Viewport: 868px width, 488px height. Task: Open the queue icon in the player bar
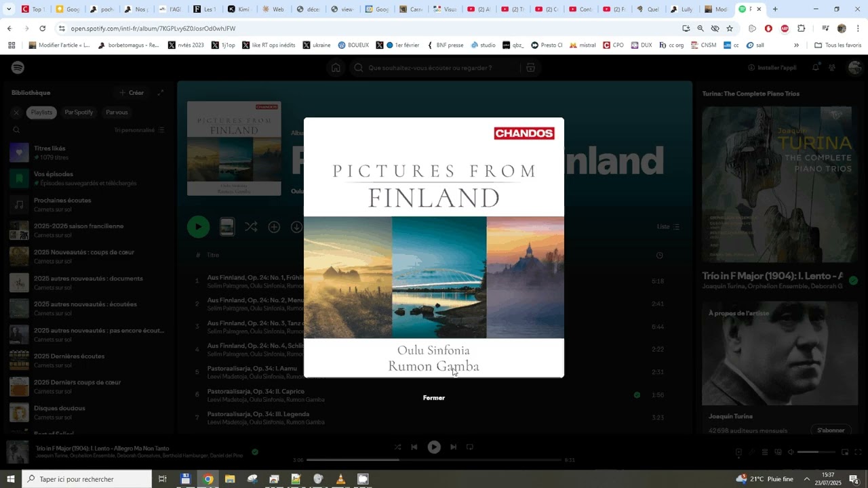(x=764, y=452)
